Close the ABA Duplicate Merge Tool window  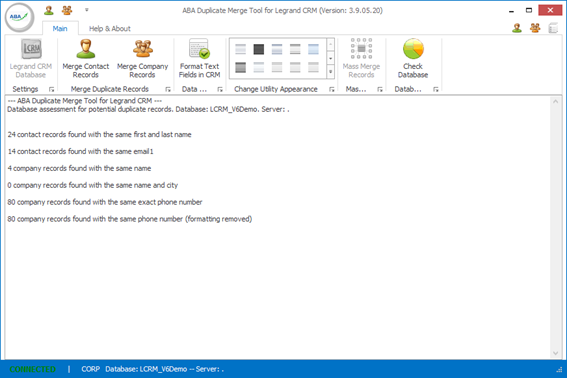click(550, 10)
